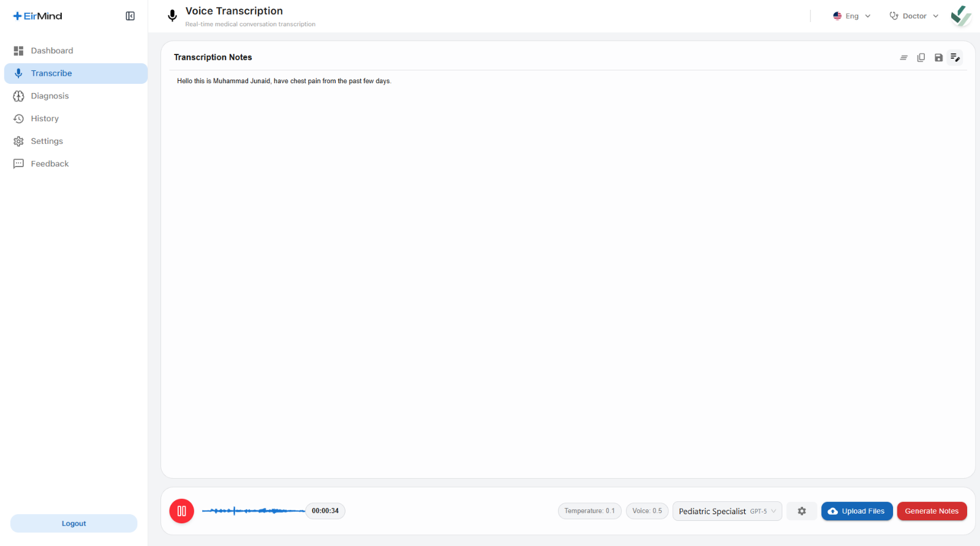Open the profile checkmark avatar
980x546 pixels.
(x=961, y=16)
